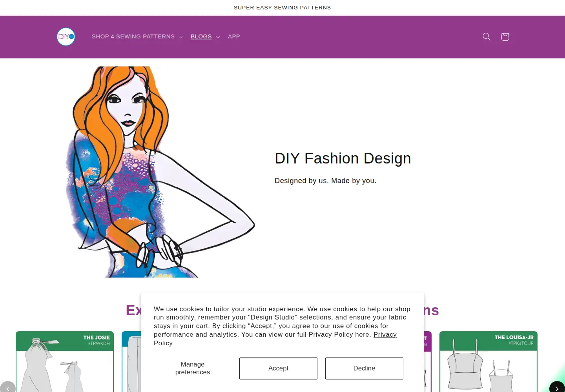The width and height of the screenshot is (565, 392).
Task: Open The Josie pattern card
Action: 65,361
